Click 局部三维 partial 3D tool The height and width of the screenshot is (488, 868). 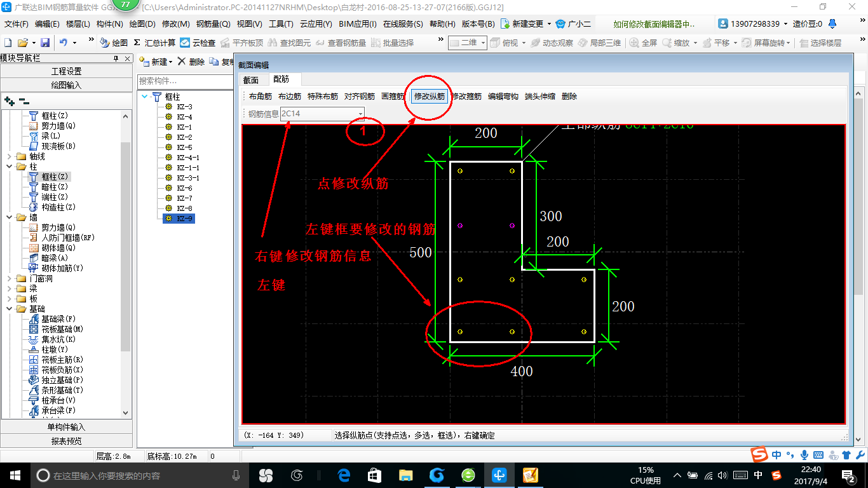[599, 43]
